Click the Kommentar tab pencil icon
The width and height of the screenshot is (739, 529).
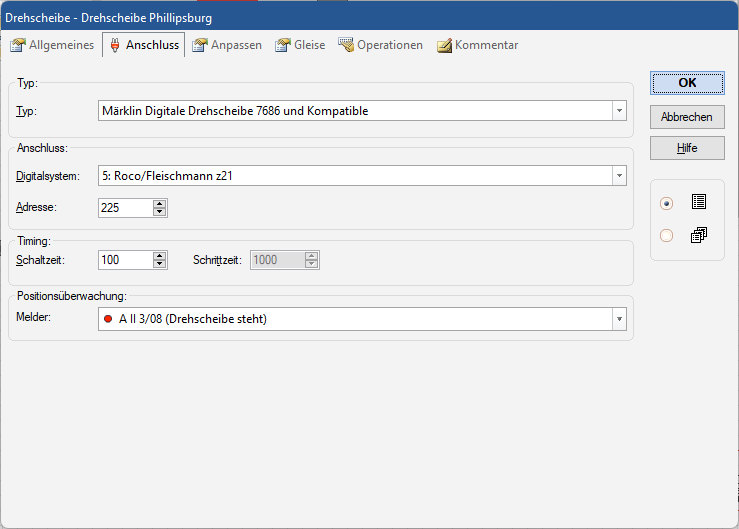tap(444, 45)
